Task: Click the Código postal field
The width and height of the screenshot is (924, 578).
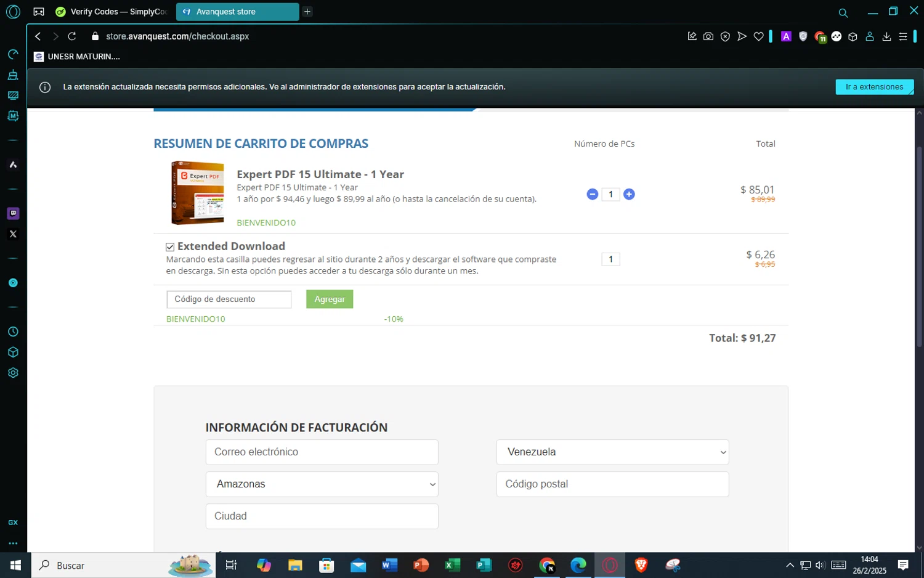Action: [612, 484]
